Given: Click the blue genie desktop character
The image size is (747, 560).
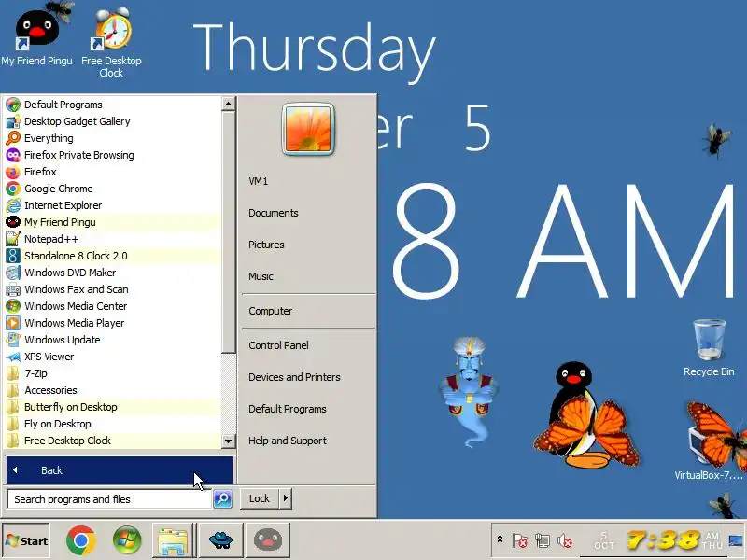Looking at the screenshot, I should click(470, 391).
